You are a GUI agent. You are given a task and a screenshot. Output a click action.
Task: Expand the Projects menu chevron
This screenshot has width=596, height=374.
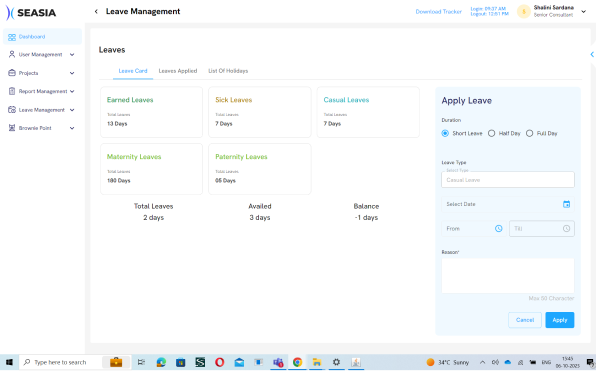[x=72, y=73]
